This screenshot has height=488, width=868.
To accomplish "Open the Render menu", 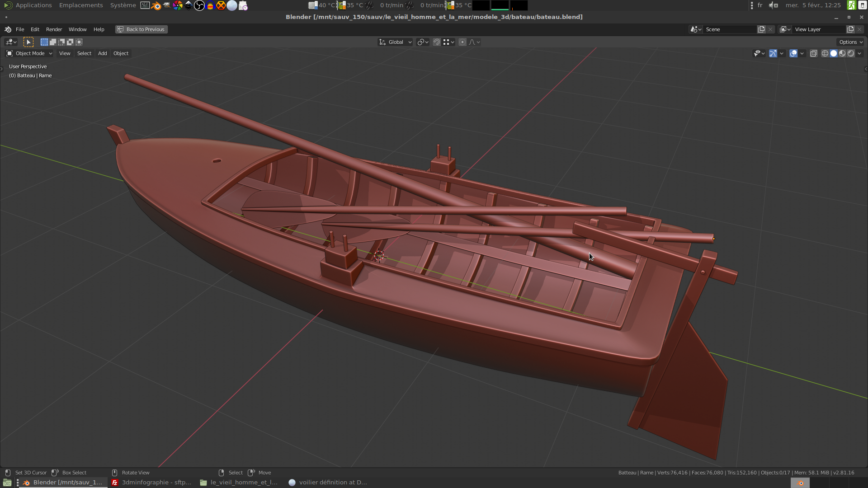I will tap(54, 29).
